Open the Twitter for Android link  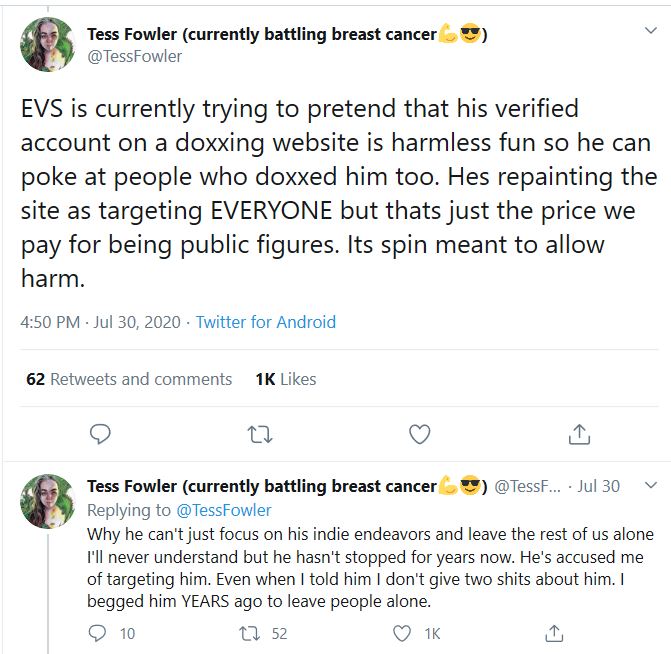tap(265, 322)
